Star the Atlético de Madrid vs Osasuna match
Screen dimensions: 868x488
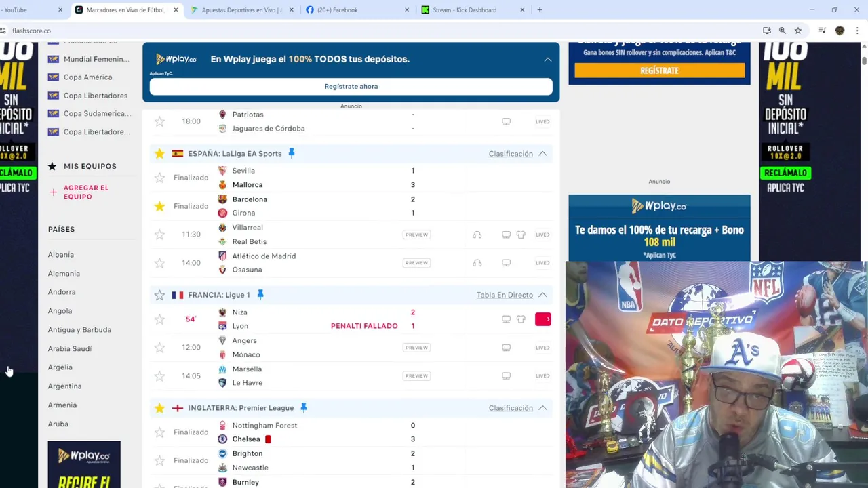point(159,263)
